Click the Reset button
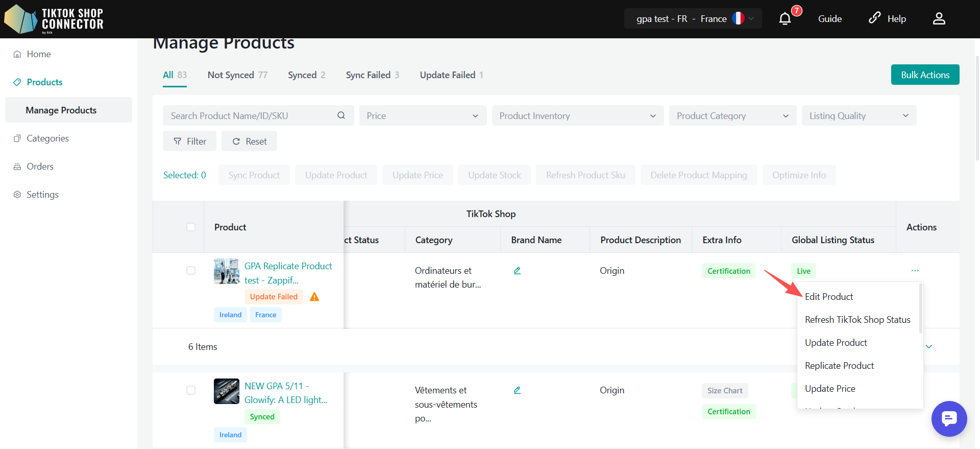Viewport: 980px width, 449px height. pyautogui.click(x=249, y=141)
